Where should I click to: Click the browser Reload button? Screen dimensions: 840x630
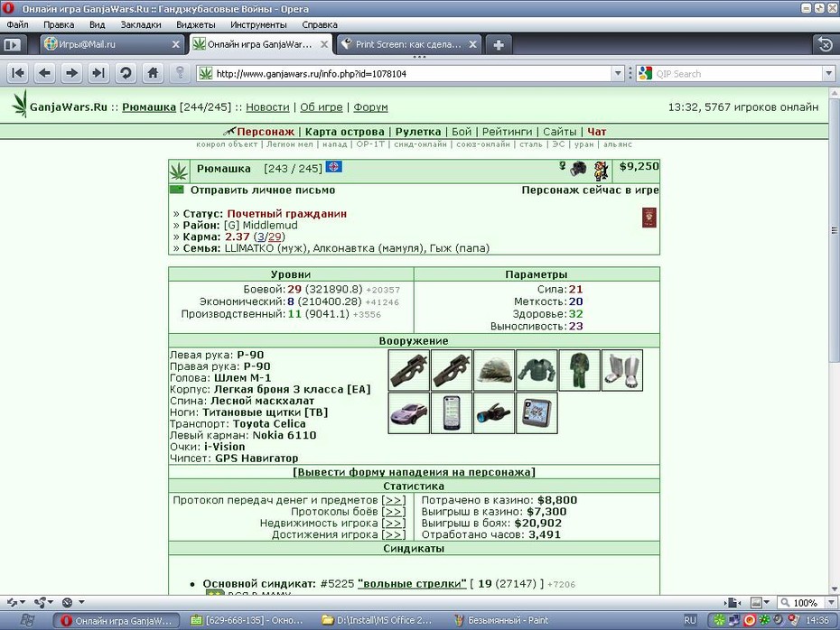(126, 73)
